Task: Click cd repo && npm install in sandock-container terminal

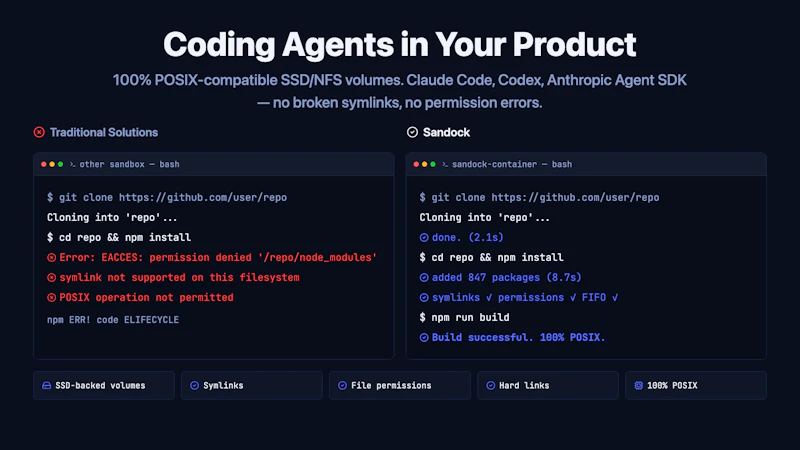Action: point(491,258)
